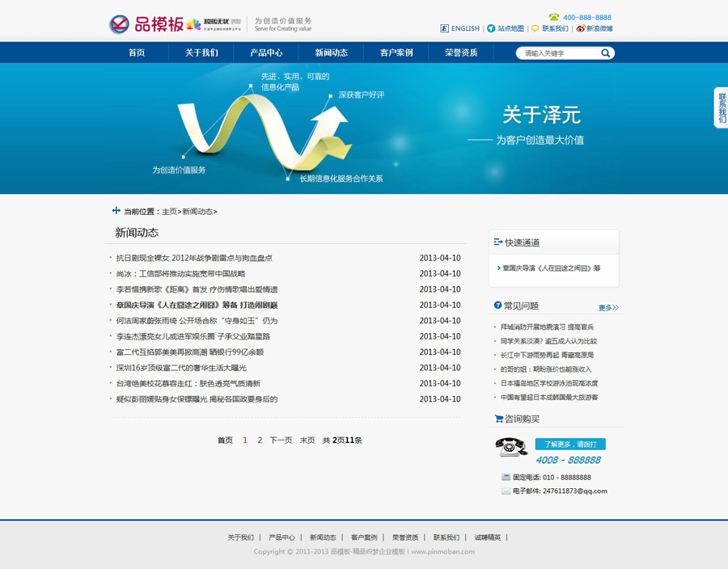Click the 品模板 site logo
This screenshot has height=569, width=728.
coord(146,24)
